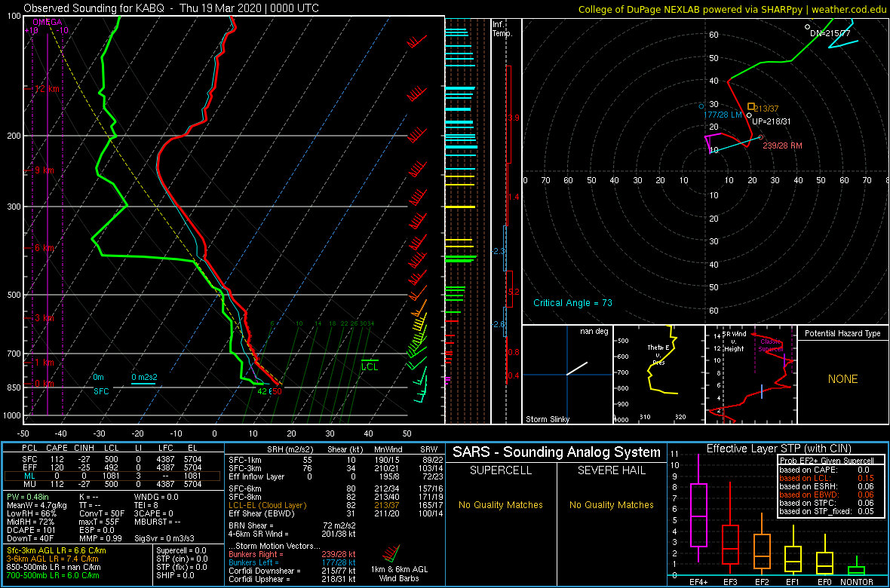Click the orange square 213/37 hodograph marker
Viewport: 890px width, 588px height.
pyautogui.click(x=751, y=106)
